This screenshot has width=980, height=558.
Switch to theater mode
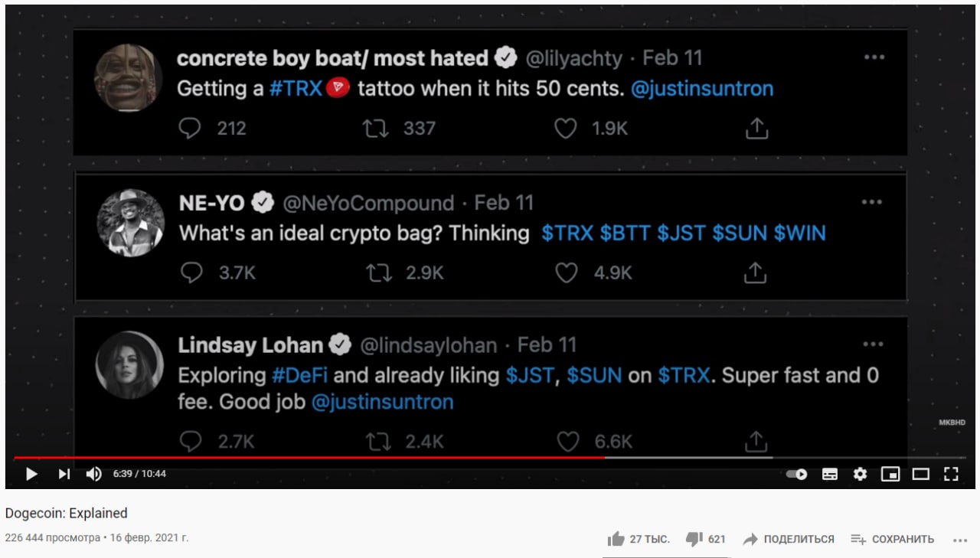[x=920, y=474]
